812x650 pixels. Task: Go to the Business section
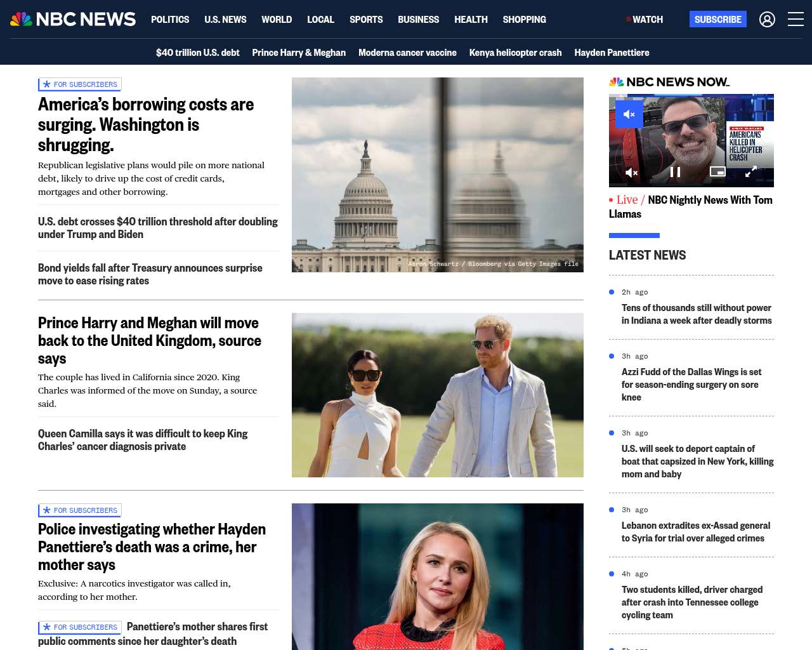[x=418, y=20]
